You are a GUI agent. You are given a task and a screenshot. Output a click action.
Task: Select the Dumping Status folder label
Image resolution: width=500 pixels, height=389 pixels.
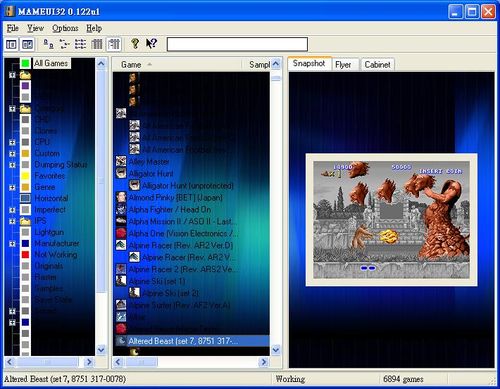click(61, 165)
